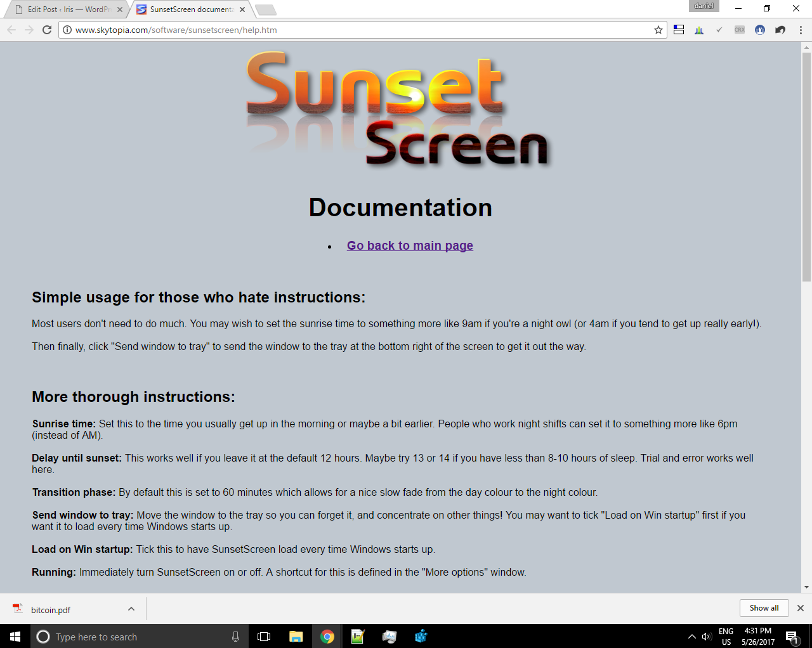
Task: Click the Delay until sunset: label
Action: click(x=77, y=458)
